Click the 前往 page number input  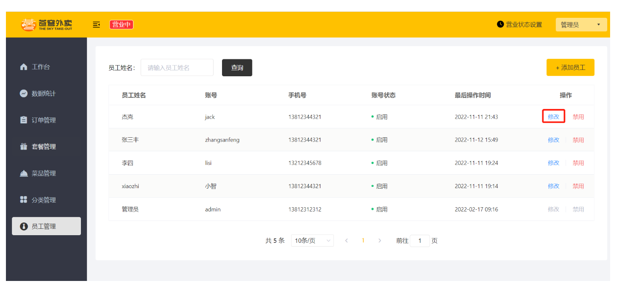[x=420, y=241]
